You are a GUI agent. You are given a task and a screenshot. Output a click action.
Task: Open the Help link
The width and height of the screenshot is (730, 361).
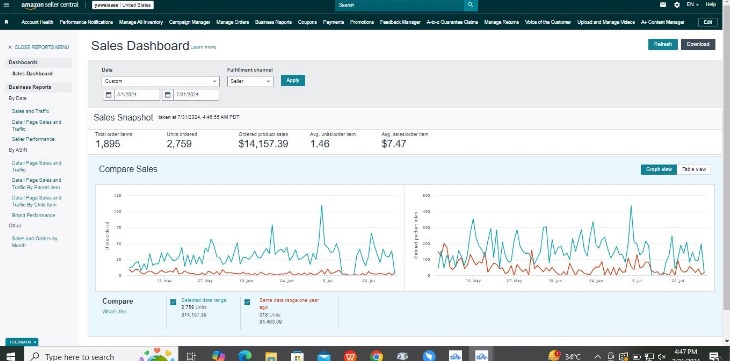click(710, 5)
